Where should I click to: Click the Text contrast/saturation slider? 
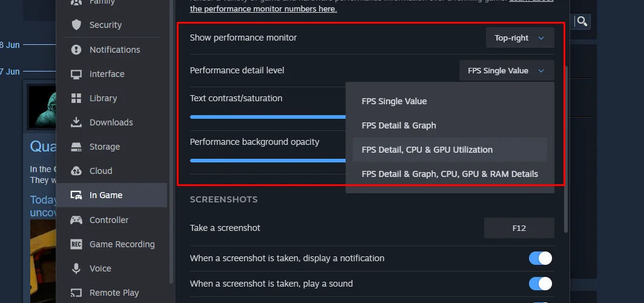tap(268, 117)
